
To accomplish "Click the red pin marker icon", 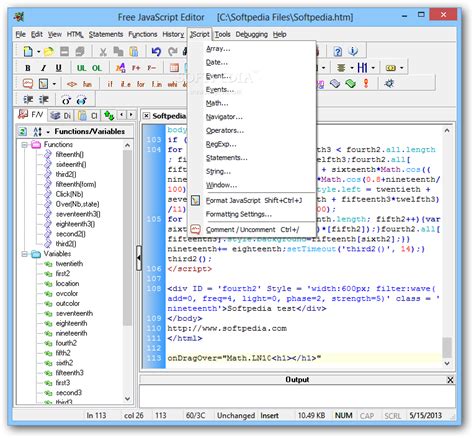I will click(x=366, y=83).
